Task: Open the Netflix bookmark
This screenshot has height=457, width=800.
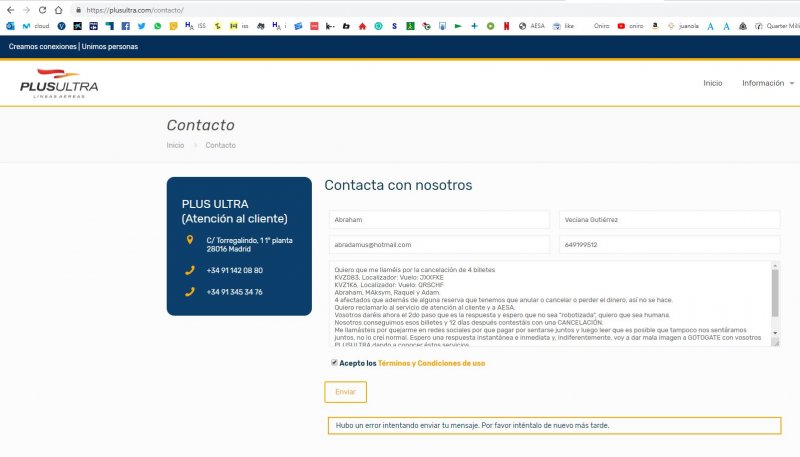Action: tap(506, 26)
